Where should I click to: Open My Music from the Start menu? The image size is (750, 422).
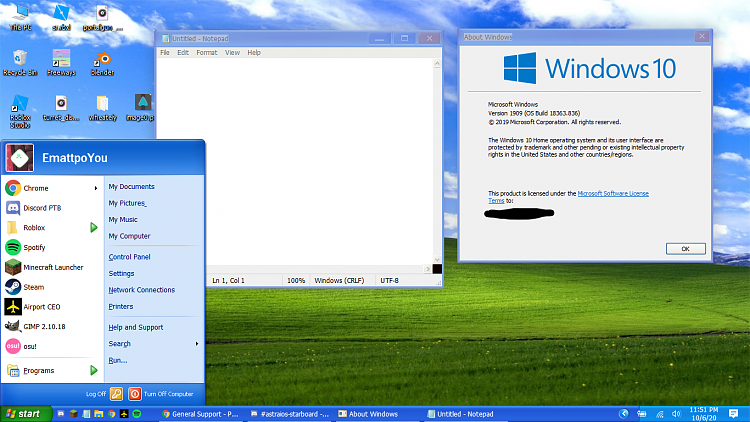point(123,220)
